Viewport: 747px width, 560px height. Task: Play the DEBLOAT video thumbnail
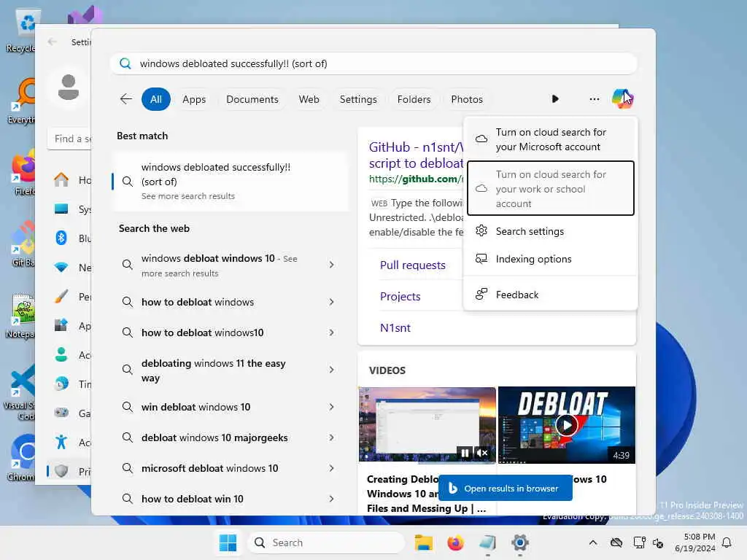click(566, 425)
